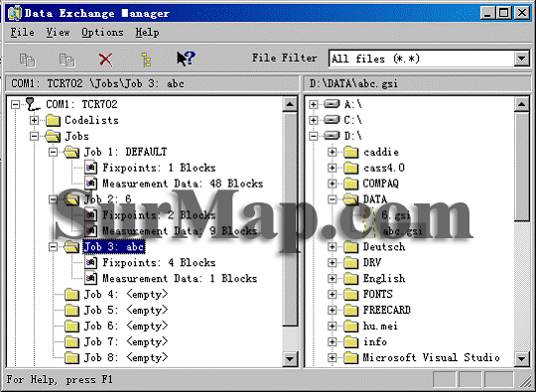Click left pane scrollbar down arrow
The image size is (536, 392).
point(290,358)
